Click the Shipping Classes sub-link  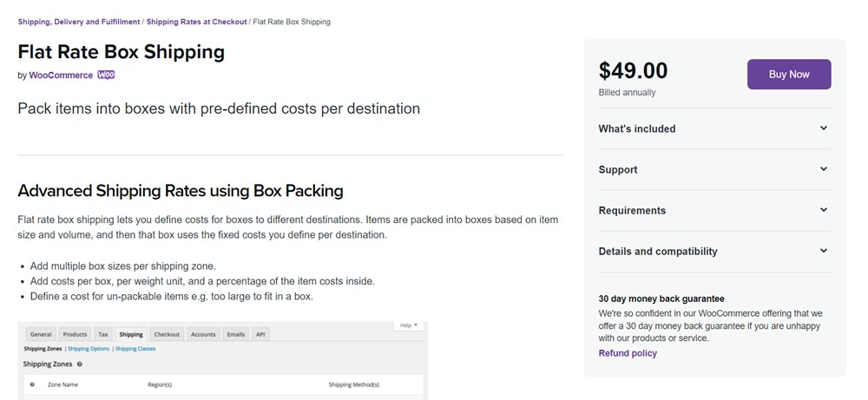(x=135, y=349)
